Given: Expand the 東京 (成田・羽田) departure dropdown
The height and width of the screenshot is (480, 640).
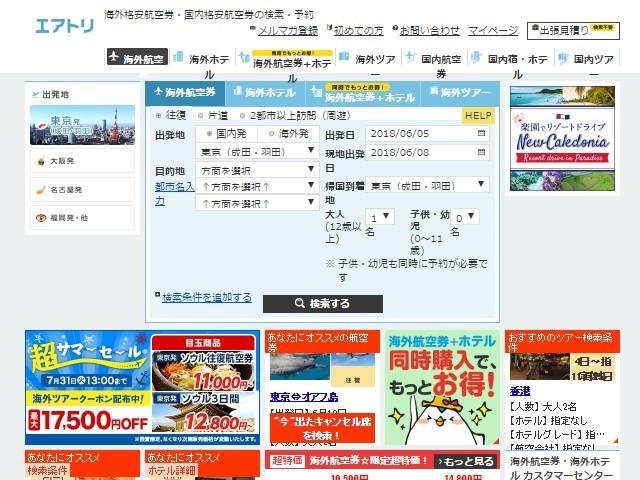Looking at the screenshot, I should (x=256, y=152).
